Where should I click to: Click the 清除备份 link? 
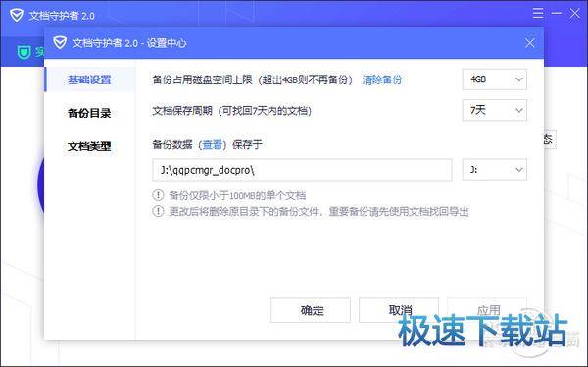pos(382,79)
